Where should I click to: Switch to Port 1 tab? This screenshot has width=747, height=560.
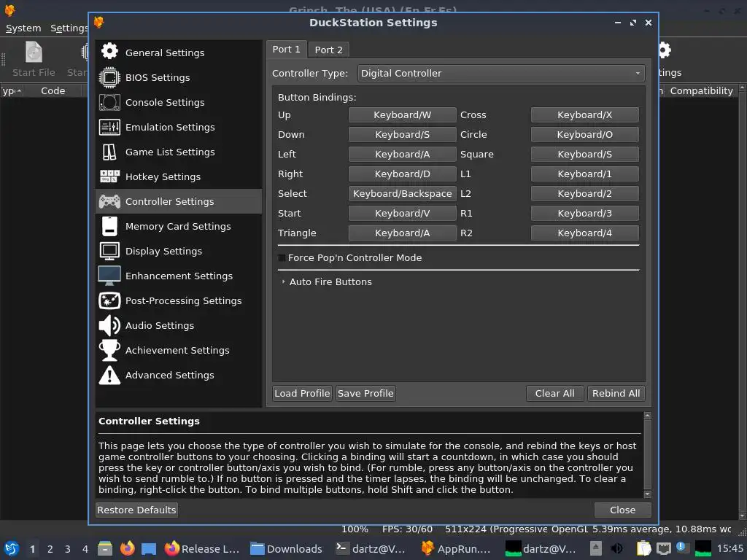click(x=286, y=49)
